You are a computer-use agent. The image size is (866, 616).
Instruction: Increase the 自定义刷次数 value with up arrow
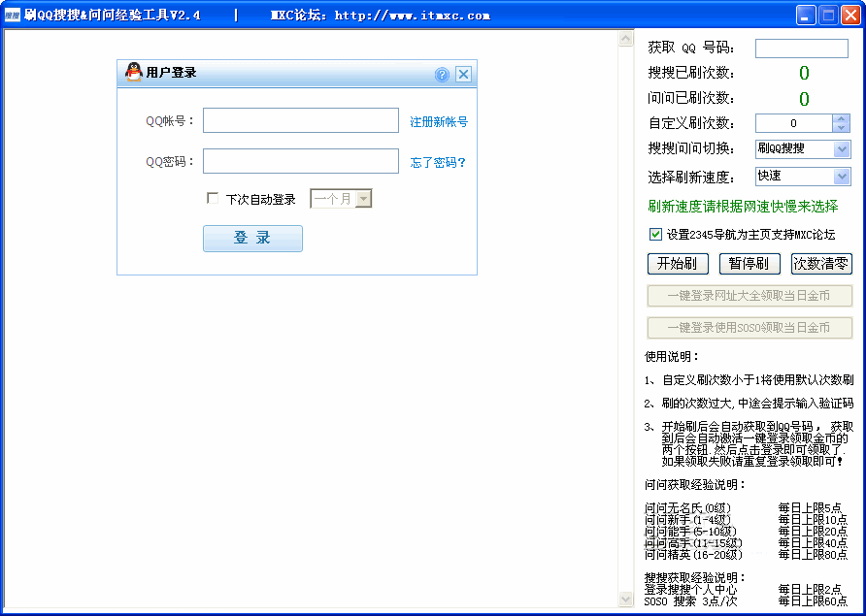point(841,119)
